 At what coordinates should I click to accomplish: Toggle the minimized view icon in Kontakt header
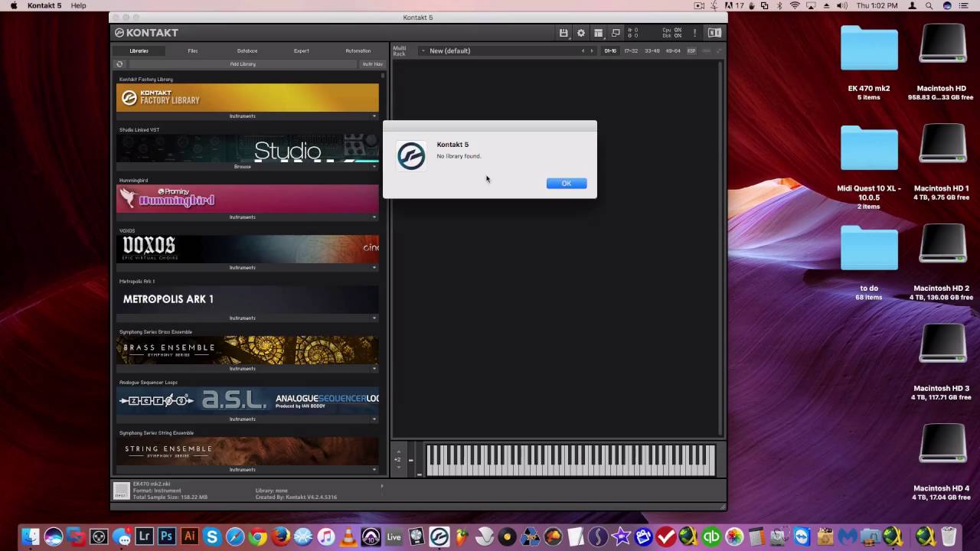pos(616,33)
